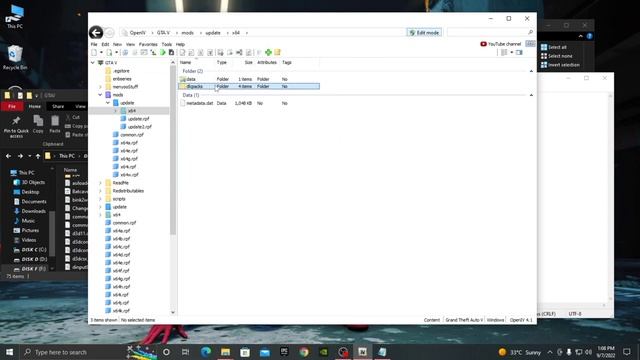Click the dark save icon next to green arrow
Viewport: 640px width, 360px height.
pos(171,53)
